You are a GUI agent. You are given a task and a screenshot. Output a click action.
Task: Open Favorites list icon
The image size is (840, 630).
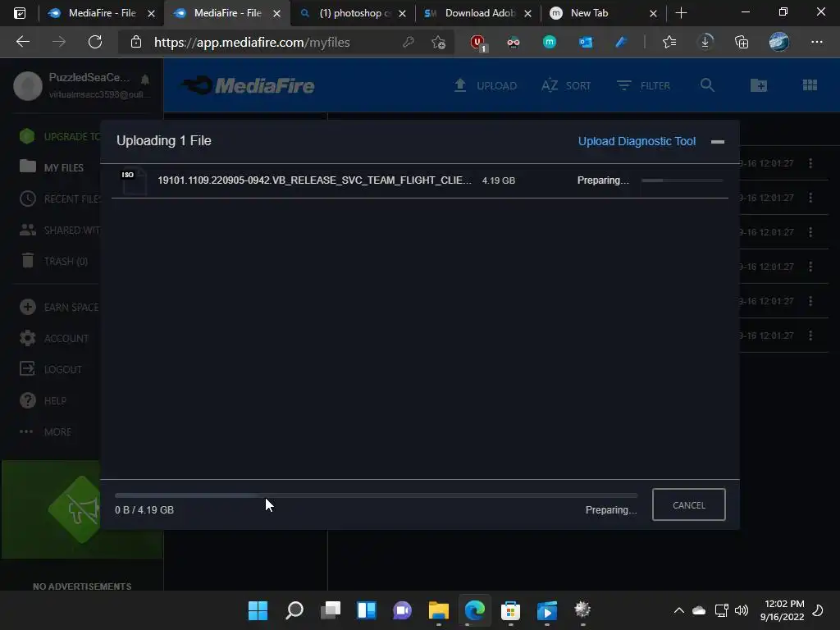(669, 42)
